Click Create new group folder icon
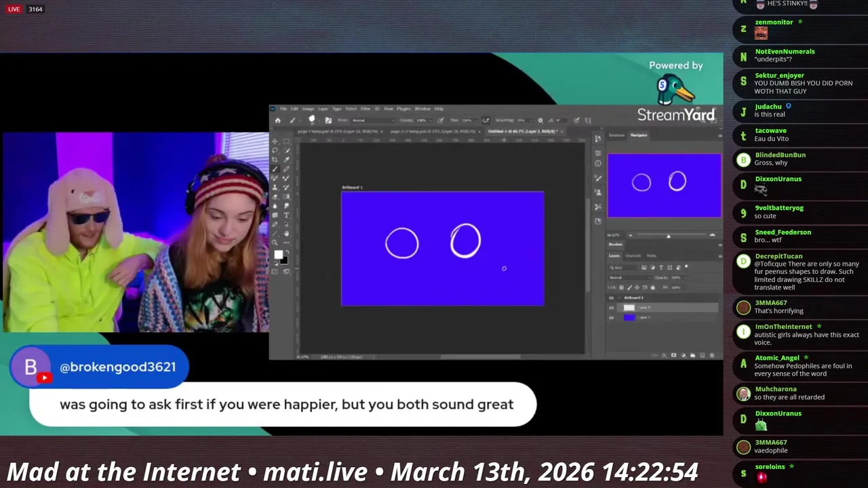868x488 pixels. coord(692,355)
